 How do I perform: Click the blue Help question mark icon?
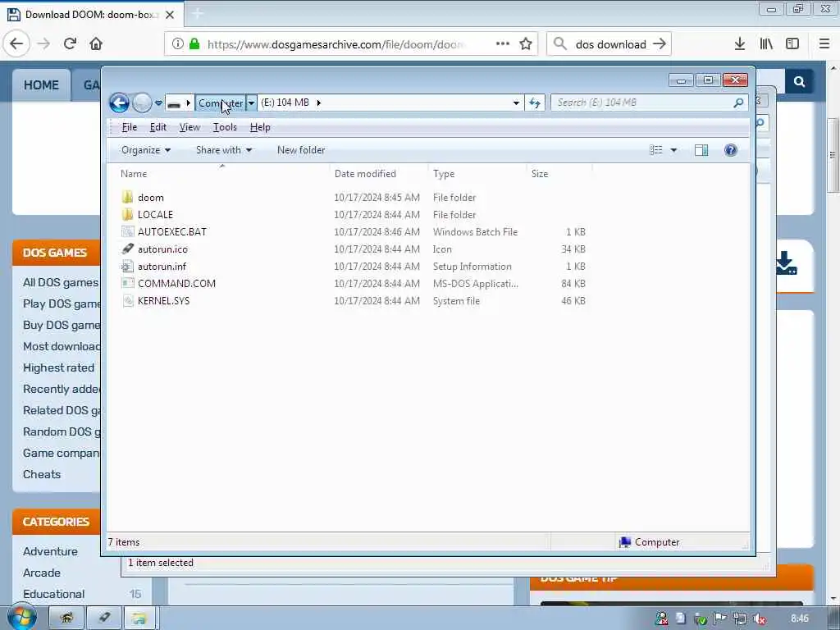(x=731, y=151)
